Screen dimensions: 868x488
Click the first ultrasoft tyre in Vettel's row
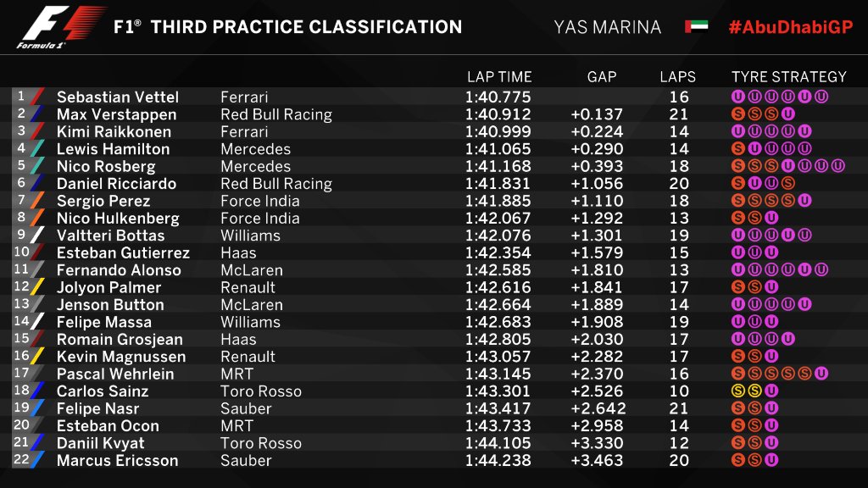coord(737,97)
